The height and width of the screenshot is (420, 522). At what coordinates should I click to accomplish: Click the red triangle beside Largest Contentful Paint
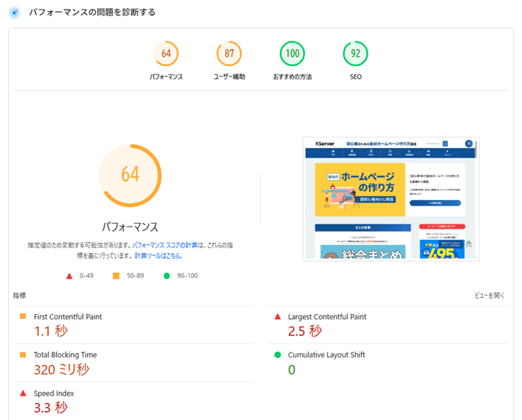click(278, 316)
